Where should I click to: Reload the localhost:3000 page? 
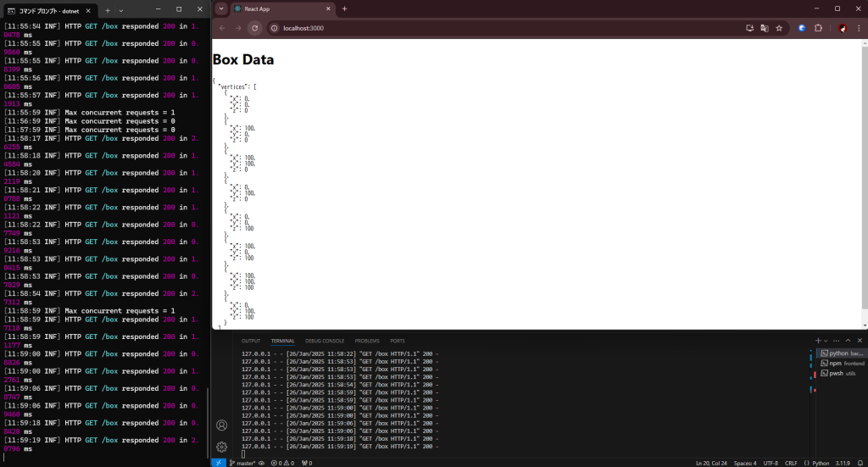point(254,28)
